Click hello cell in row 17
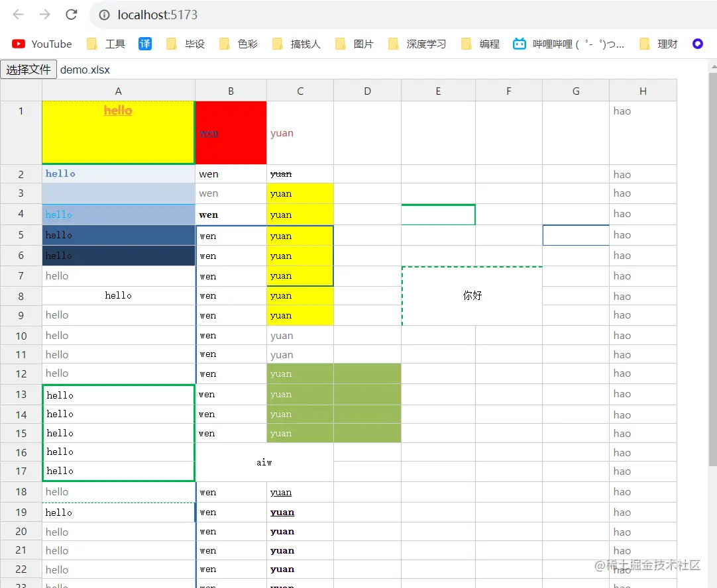Screen dimensions: 717x588 (119, 471)
